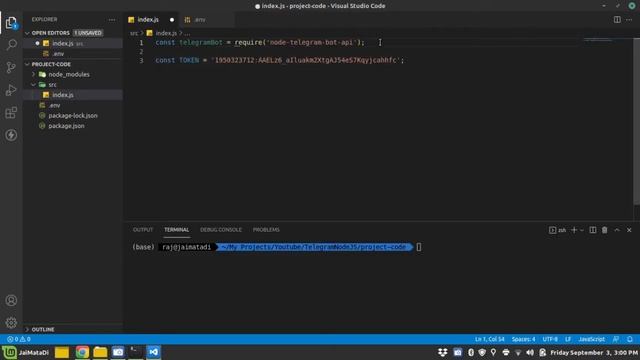The height and width of the screenshot is (360, 640).
Task: Open the Dropbox tray icon
Action: (x=442, y=352)
